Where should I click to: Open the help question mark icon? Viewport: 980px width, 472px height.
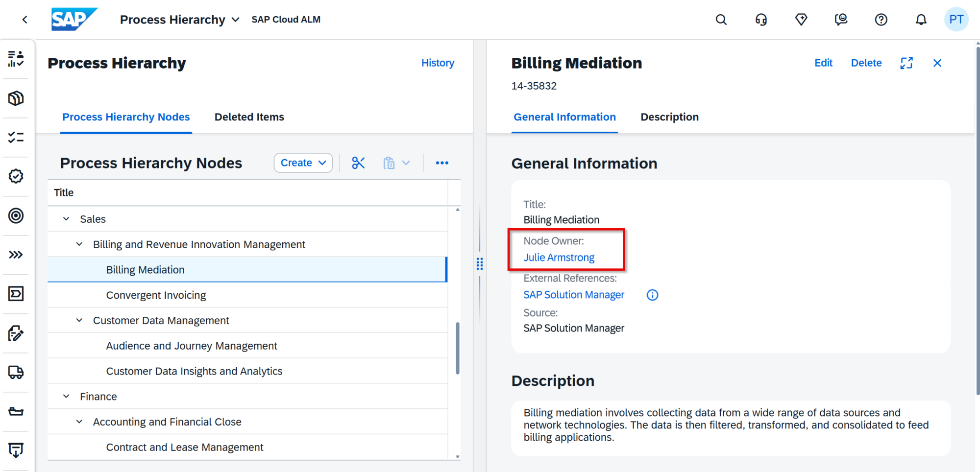point(881,20)
